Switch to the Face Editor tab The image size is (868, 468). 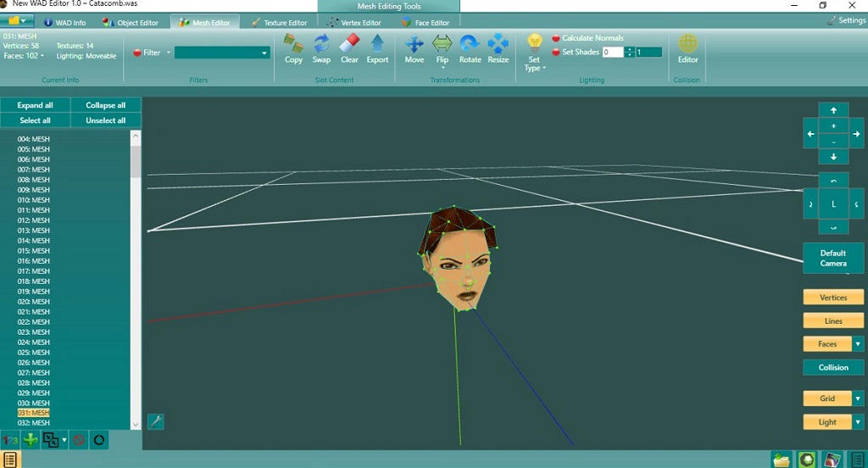point(426,23)
